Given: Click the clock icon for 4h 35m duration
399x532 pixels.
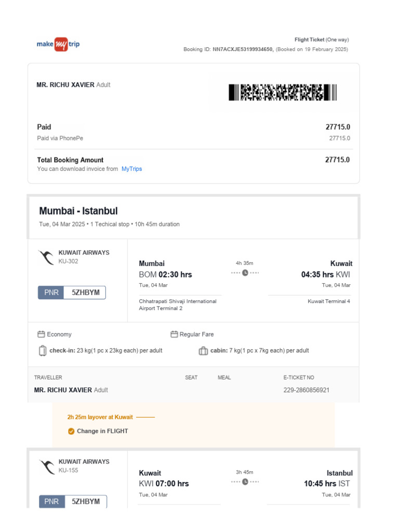Looking at the screenshot, I should [245, 273].
